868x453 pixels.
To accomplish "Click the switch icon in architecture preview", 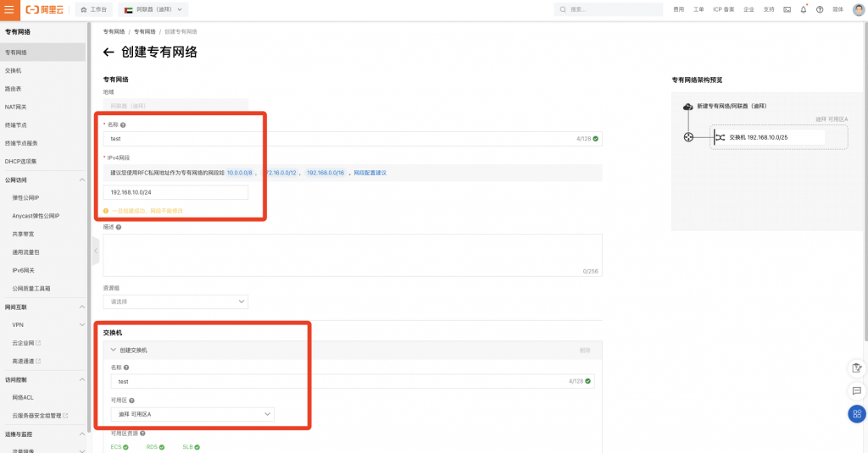I will [719, 137].
